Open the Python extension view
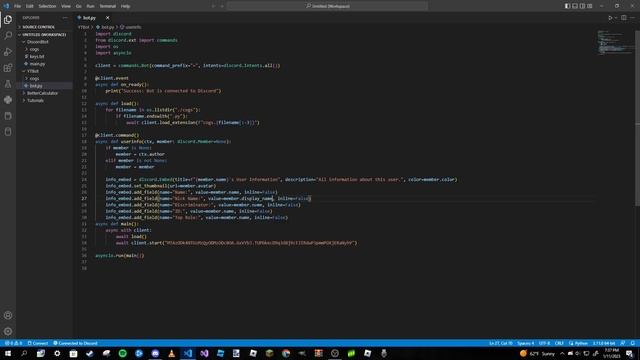640x360 pixels. [x=8, y=100]
